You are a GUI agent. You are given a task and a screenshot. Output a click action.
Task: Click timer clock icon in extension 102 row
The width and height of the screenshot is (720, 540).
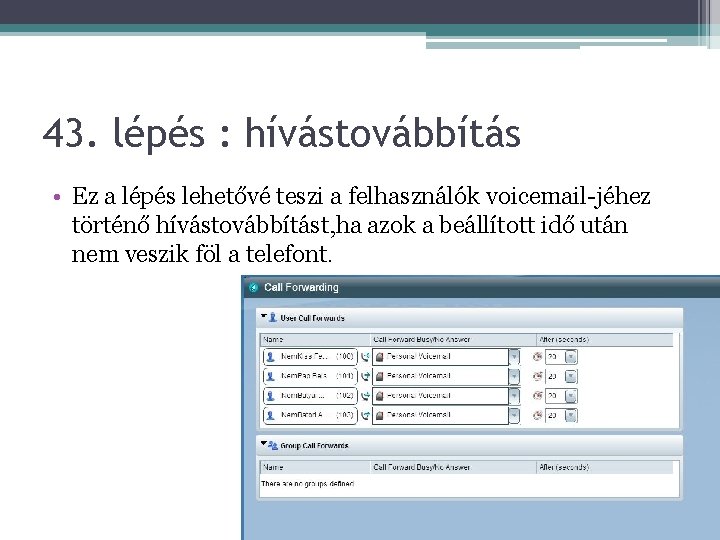click(x=537, y=395)
